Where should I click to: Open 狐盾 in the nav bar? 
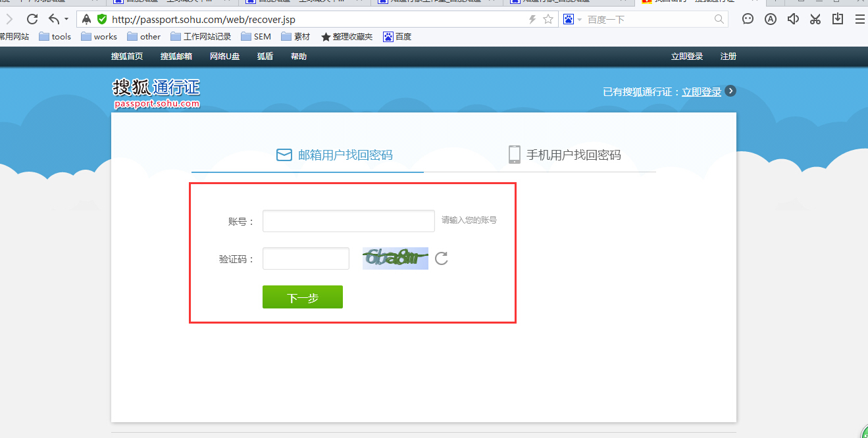(265, 57)
